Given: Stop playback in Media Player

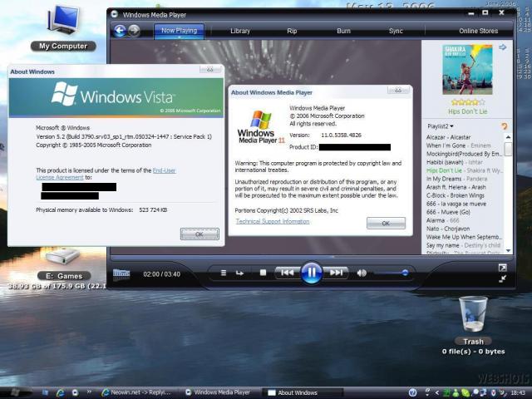Looking at the screenshot, I should pyautogui.click(x=263, y=273).
